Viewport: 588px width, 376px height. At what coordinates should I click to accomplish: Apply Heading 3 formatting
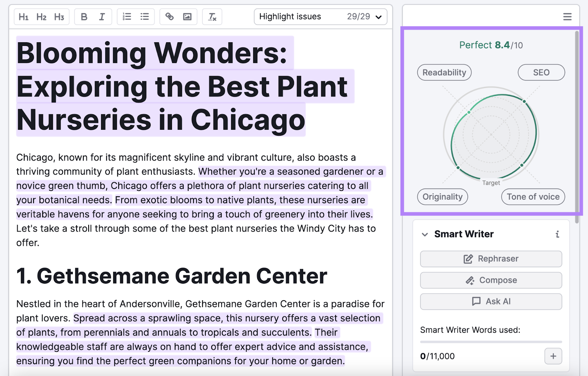[59, 17]
